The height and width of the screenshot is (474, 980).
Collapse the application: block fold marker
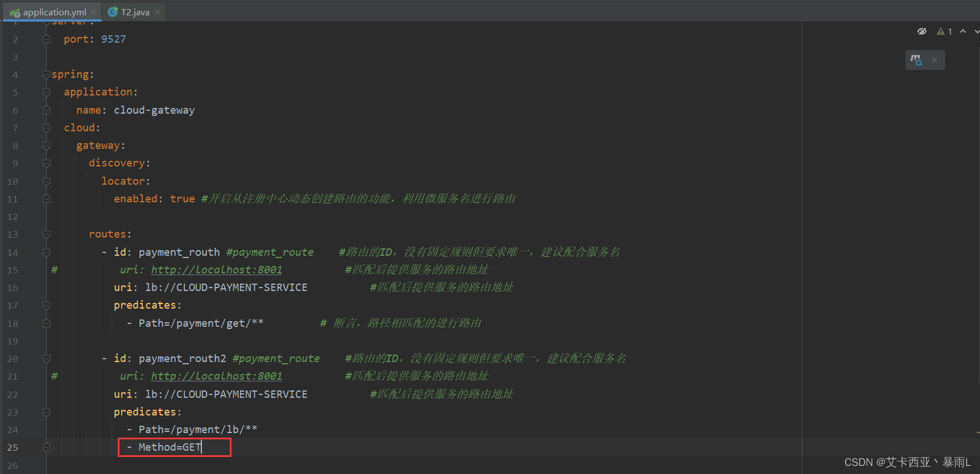pos(47,92)
